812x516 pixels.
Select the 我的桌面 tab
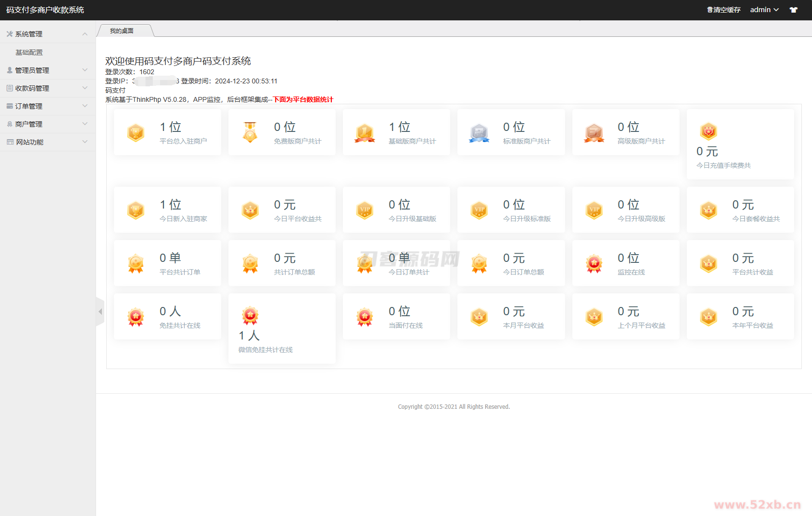coord(122,31)
